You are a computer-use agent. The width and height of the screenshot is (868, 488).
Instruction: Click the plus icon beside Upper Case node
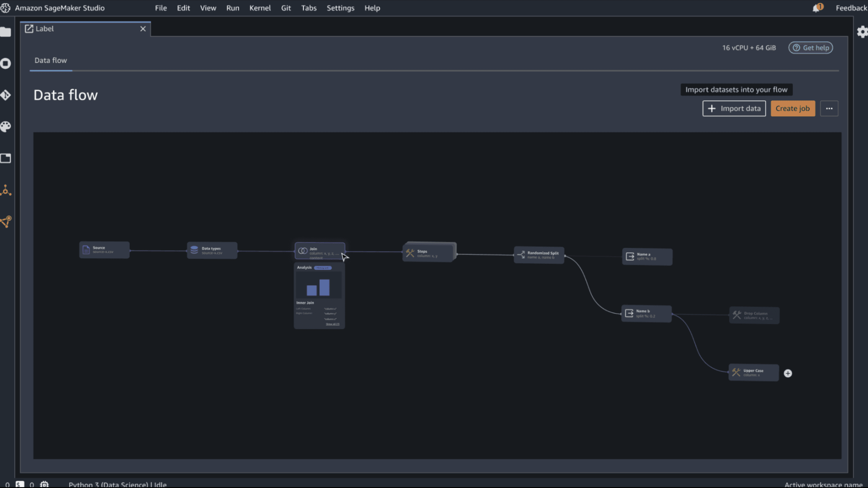788,373
